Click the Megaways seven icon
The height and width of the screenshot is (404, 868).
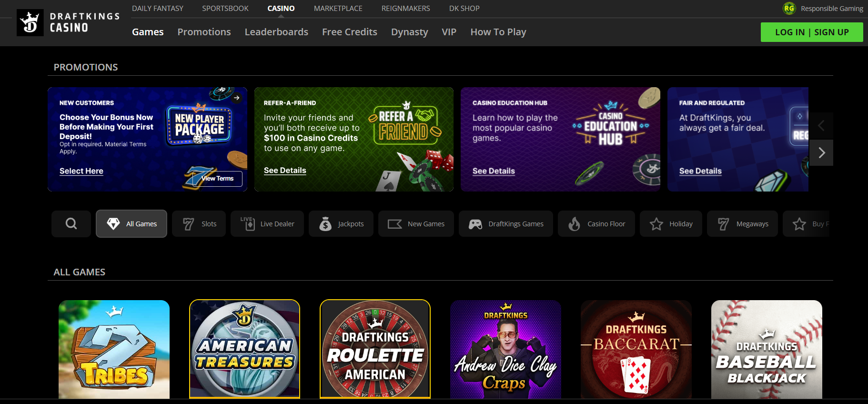coord(724,224)
